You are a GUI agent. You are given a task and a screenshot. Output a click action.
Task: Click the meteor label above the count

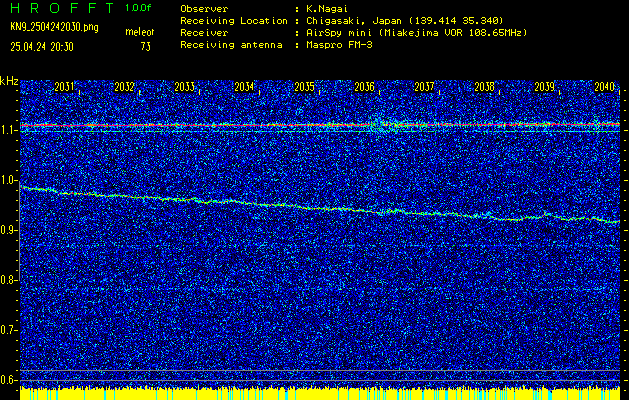pyautogui.click(x=139, y=32)
